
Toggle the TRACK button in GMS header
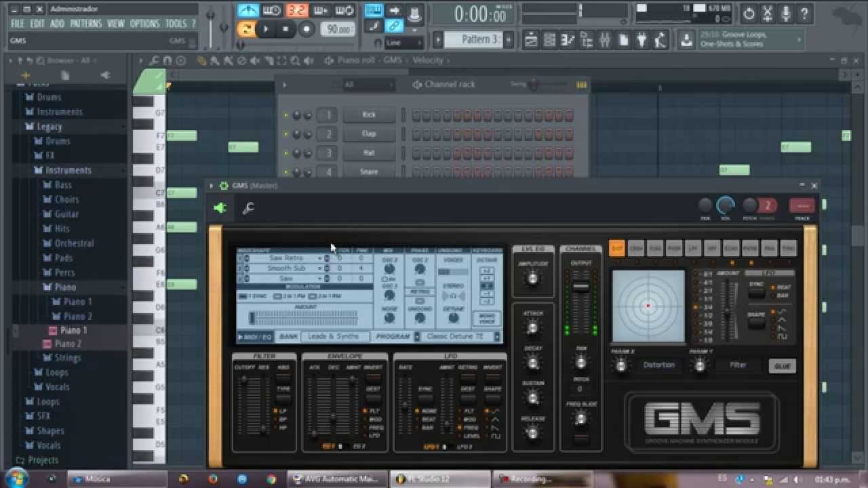[802, 206]
